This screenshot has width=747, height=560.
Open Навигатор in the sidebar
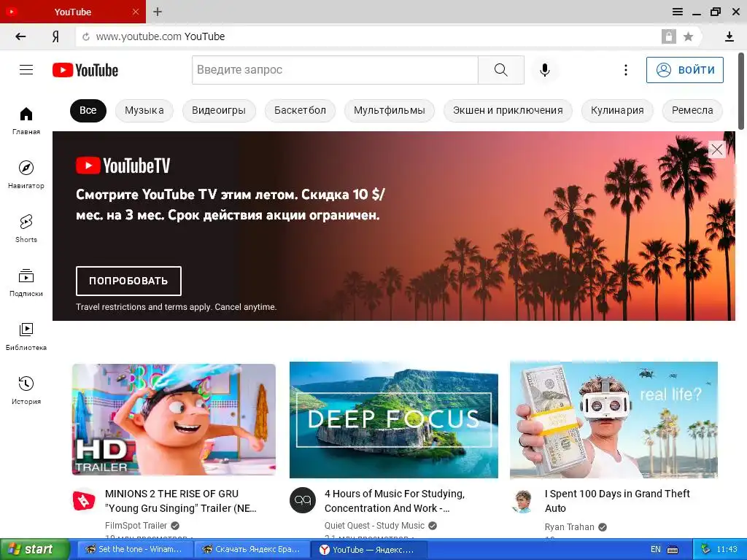click(x=26, y=175)
